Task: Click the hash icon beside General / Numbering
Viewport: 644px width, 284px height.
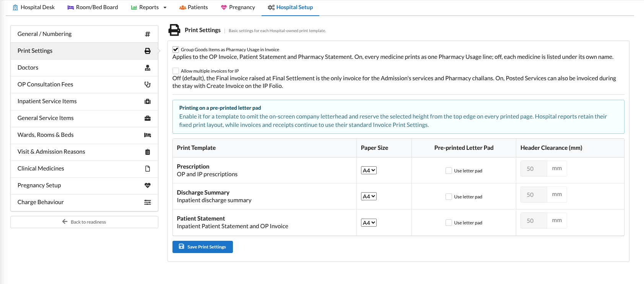Action: 148,34
